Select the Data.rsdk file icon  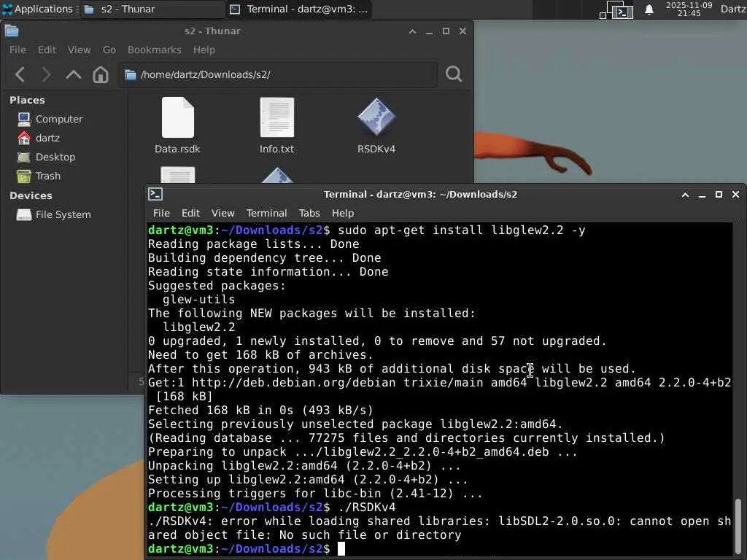(x=178, y=118)
